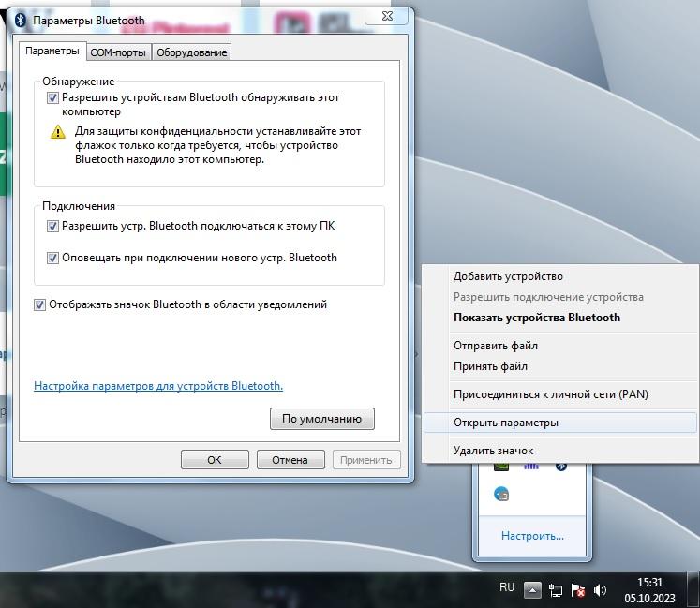
Task: Click the Применить button
Action: coord(366,460)
